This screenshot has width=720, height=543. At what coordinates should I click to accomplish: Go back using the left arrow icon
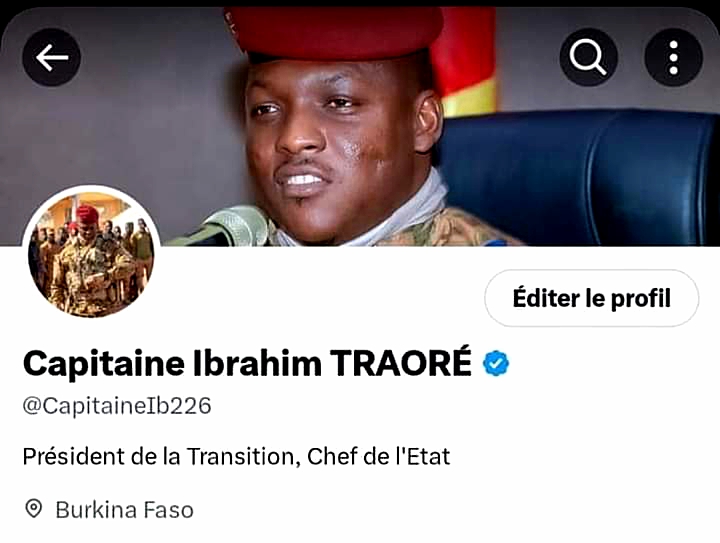pos(51,57)
